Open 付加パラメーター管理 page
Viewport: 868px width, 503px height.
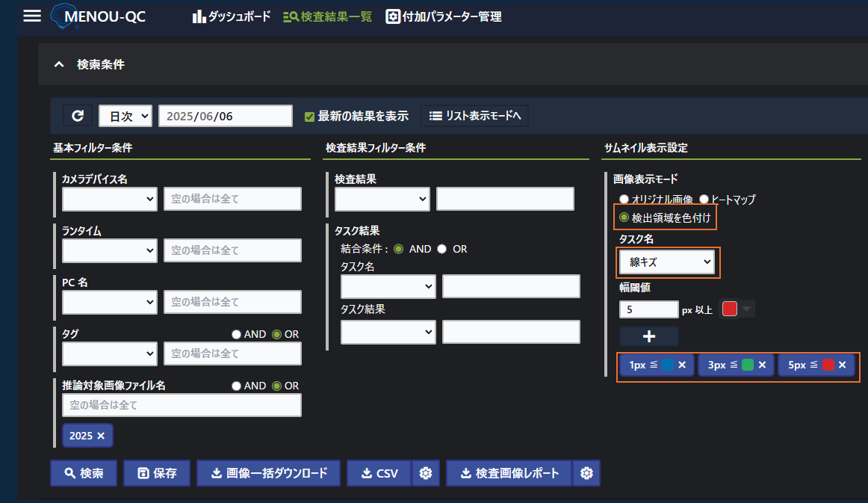tap(444, 16)
